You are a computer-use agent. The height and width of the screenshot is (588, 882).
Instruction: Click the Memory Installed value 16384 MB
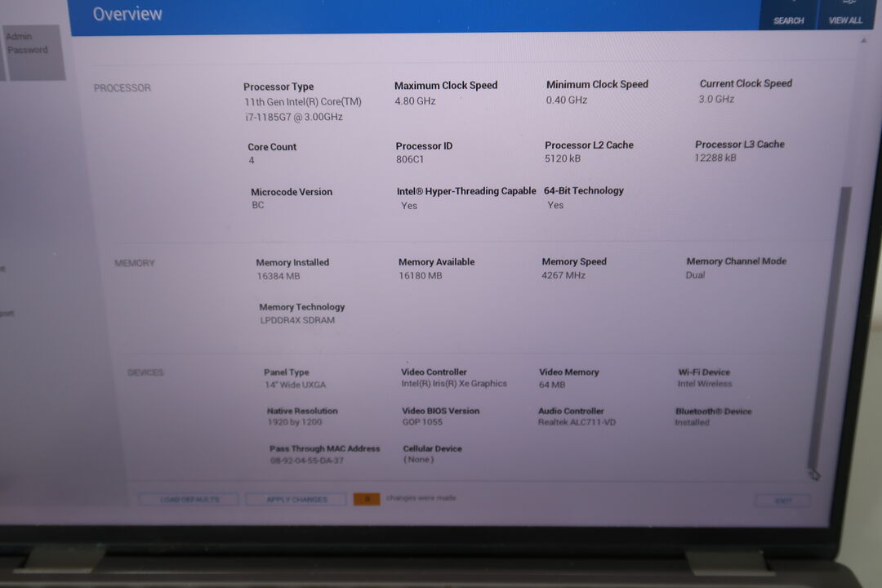tap(278, 276)
